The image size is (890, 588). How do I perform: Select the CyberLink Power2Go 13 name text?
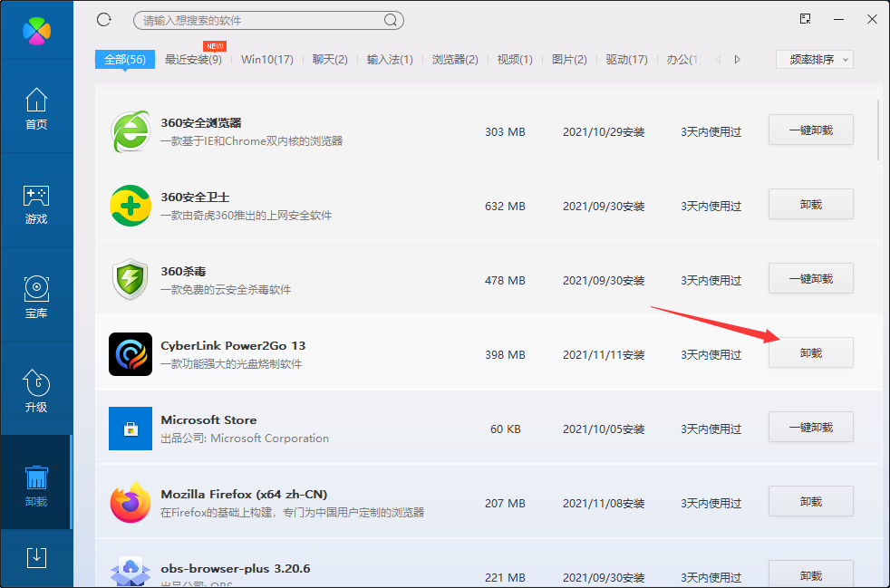pos(233,346)
